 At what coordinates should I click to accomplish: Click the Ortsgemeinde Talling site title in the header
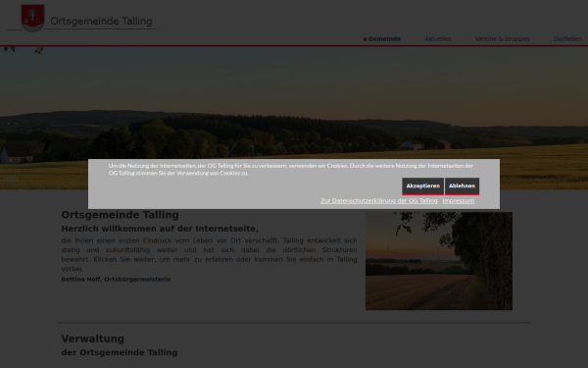click(x=101, y=21)
